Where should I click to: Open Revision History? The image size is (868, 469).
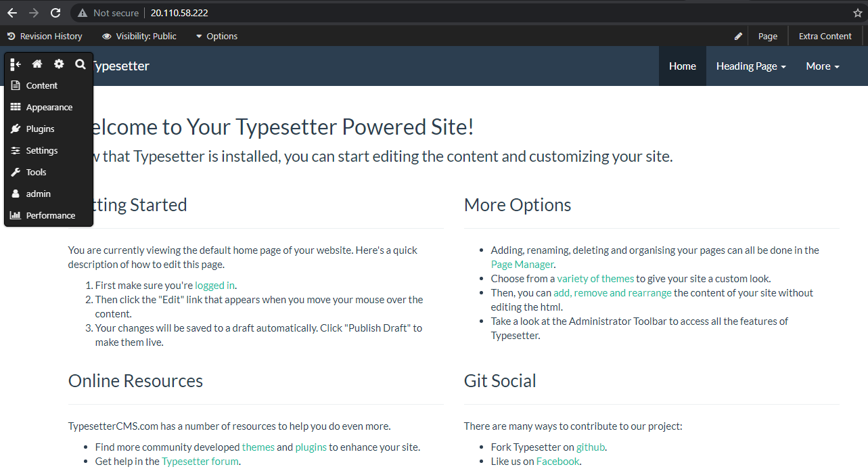(45, 37)
